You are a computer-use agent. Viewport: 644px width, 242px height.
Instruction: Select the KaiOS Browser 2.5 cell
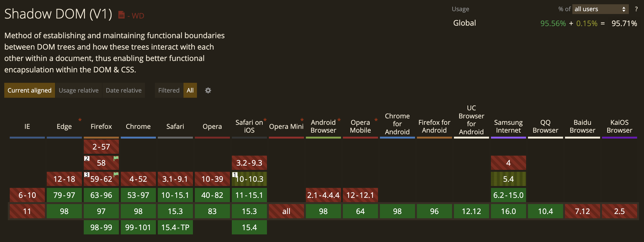(619, 211)
